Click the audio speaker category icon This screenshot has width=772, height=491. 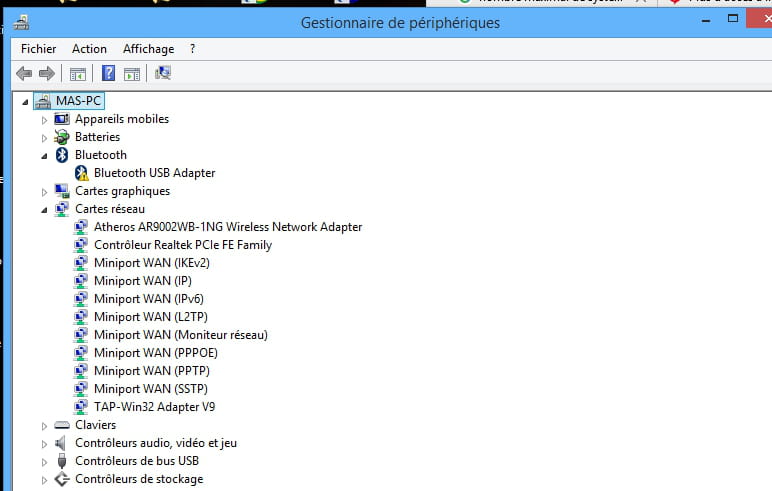(61, 443)
